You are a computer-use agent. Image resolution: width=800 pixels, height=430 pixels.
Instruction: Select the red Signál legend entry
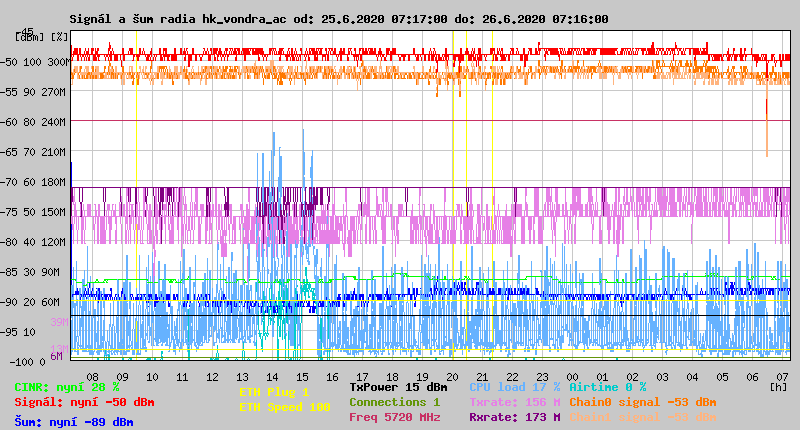84,402
